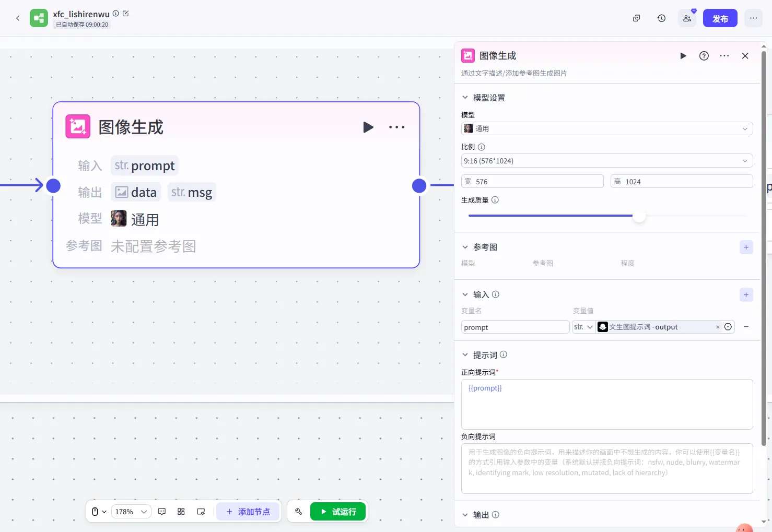
Task: Click the str. prompt input tag on node
Action: coord(145,165)
